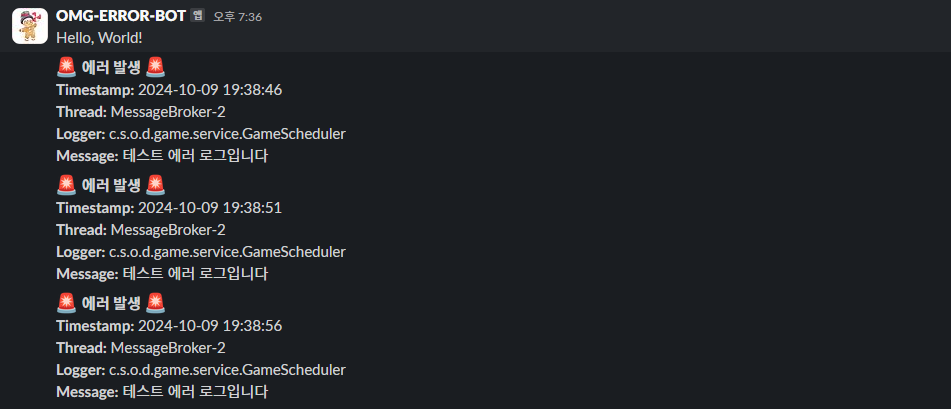Click the right siren emoji in second alert

click(155, 185)
